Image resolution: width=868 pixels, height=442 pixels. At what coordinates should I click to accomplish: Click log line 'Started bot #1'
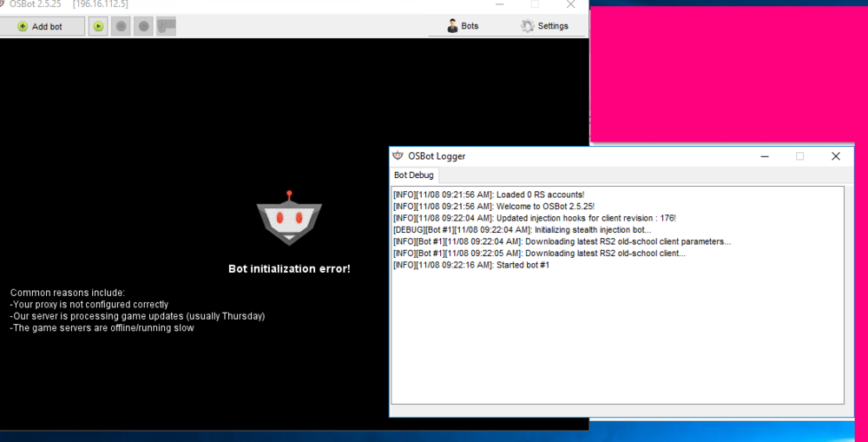[x=471, y=265]
